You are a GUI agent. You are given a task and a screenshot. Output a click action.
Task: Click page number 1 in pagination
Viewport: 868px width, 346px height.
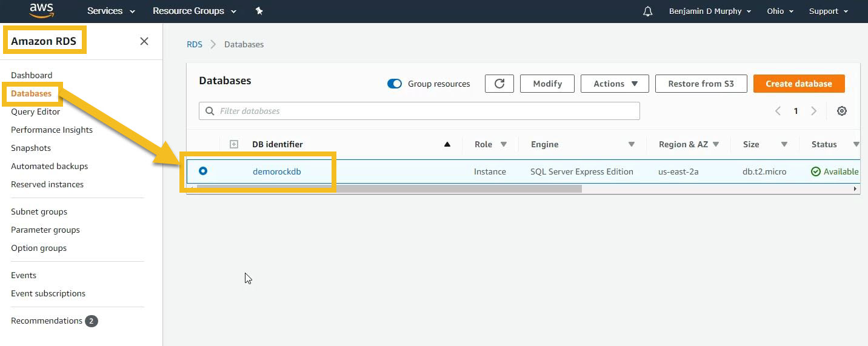coord(796,111)
